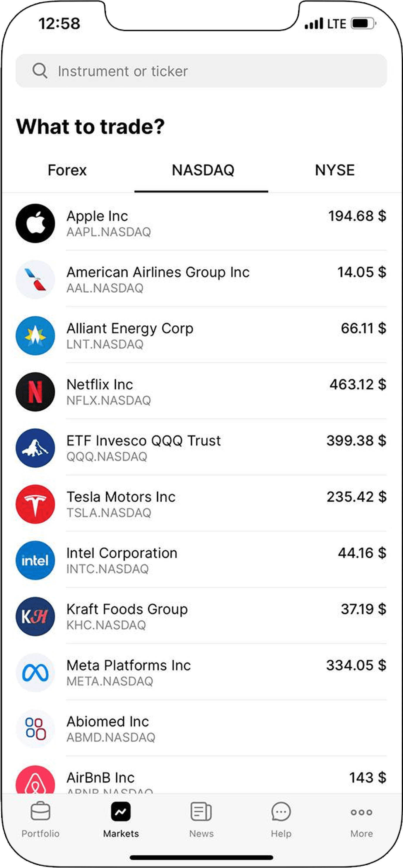403x868 pixels.
Task: Tap the Apple logo icon
Action: pos(35,223)
